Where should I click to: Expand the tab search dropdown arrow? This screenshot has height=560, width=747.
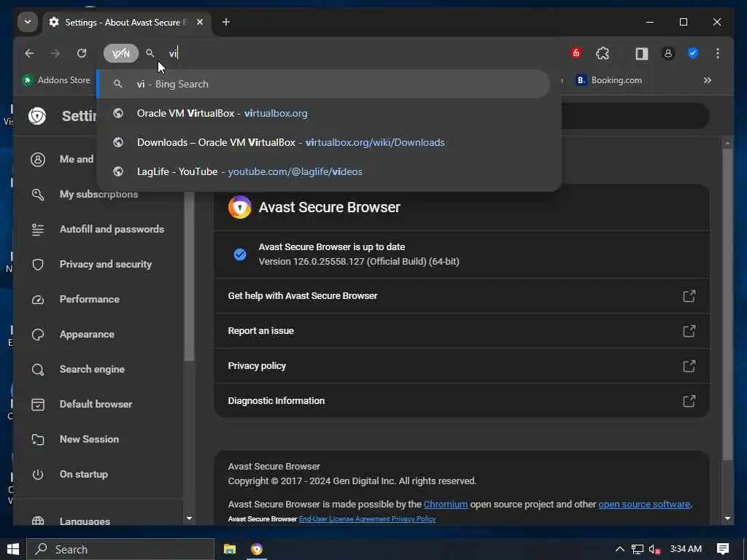[28, 22]
